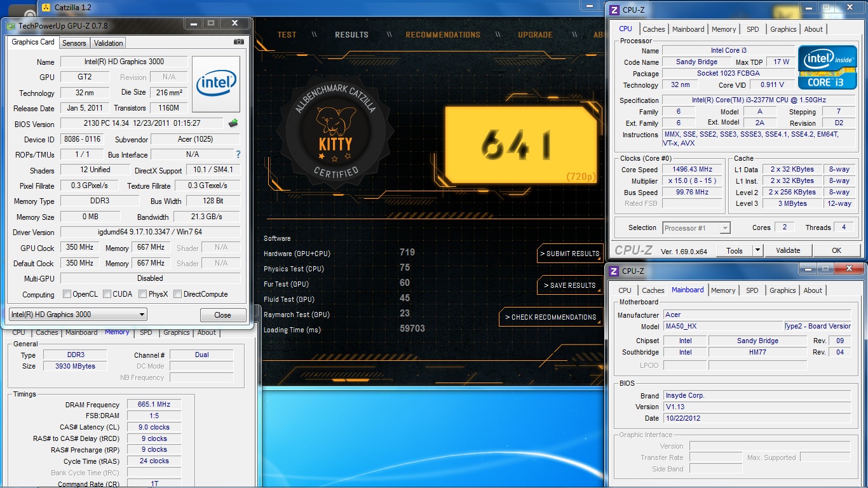Viewport: 868px width, 488px height.
Task: Open the Validation tab in GPU-Z
Action: (108, 43)
